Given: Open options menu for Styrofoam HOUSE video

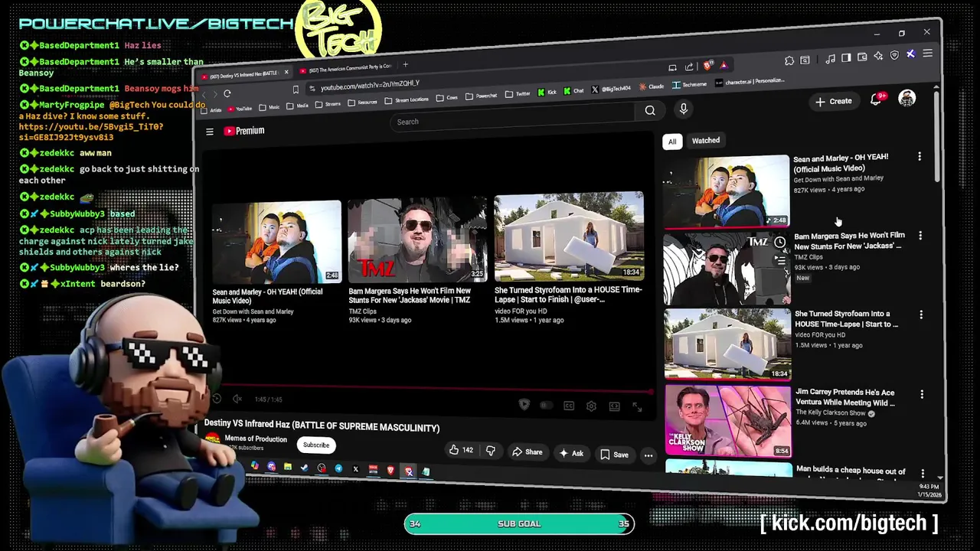Looking at the screenshot, I should 921,315.
